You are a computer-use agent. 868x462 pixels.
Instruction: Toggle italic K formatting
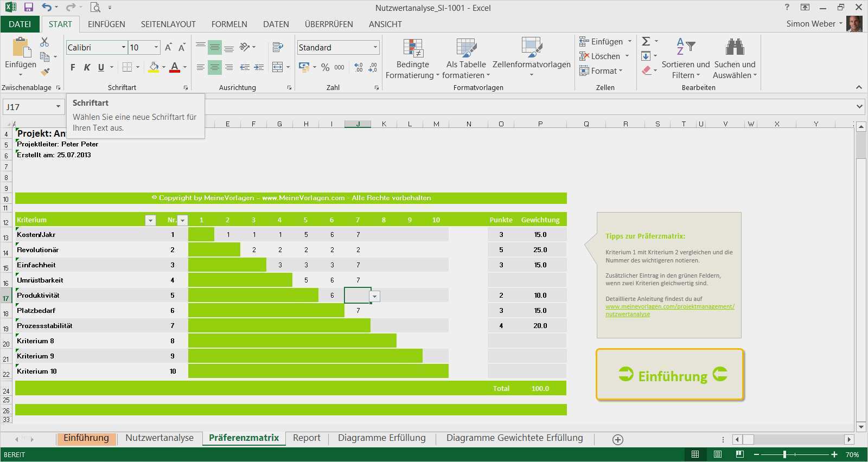click(x=87, y=67)
